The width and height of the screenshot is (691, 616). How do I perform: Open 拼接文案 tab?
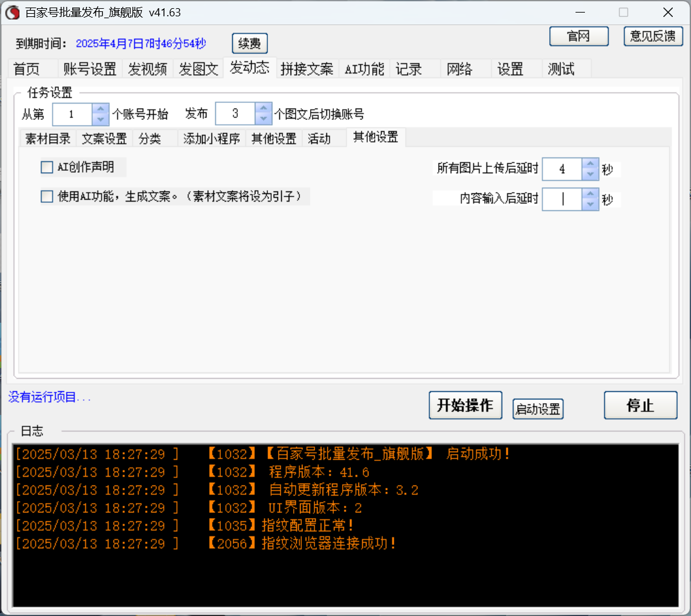(x=307, y=69)
